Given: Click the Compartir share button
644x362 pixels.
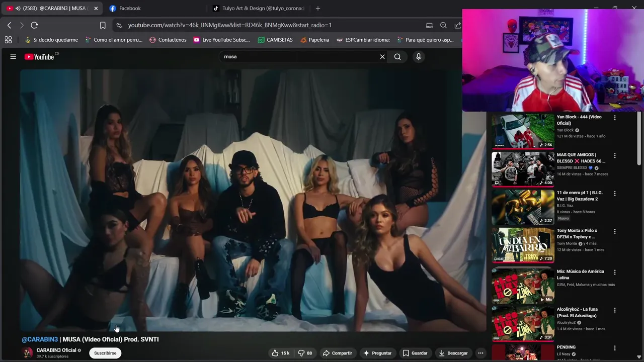Looking at the screenshot, I should pos(338,353).
